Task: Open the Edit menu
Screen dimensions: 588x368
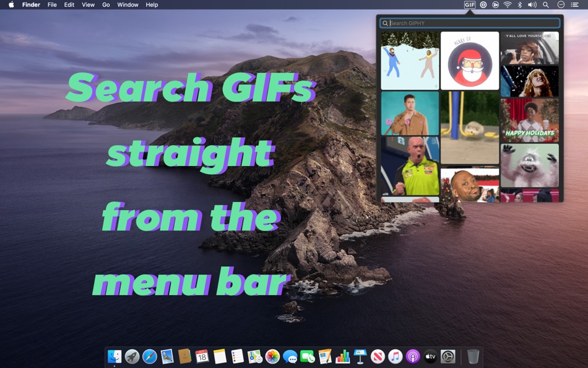Action: (69, 5)
